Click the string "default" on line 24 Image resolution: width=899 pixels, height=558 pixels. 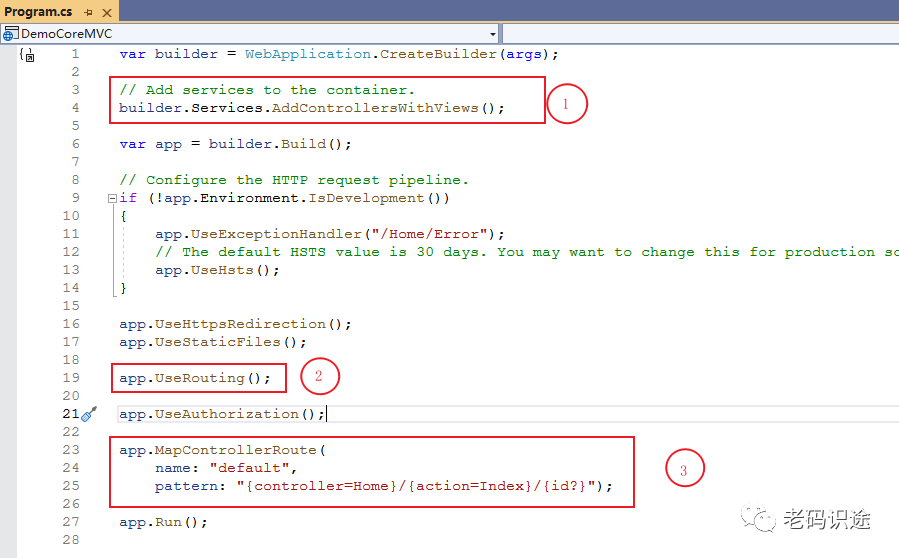249,468
